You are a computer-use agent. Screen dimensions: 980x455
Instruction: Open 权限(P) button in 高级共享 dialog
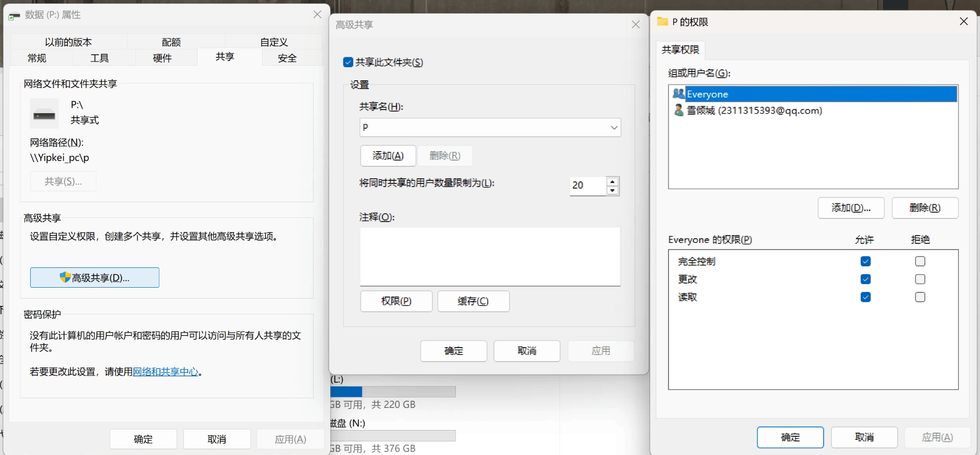point(396,301)
